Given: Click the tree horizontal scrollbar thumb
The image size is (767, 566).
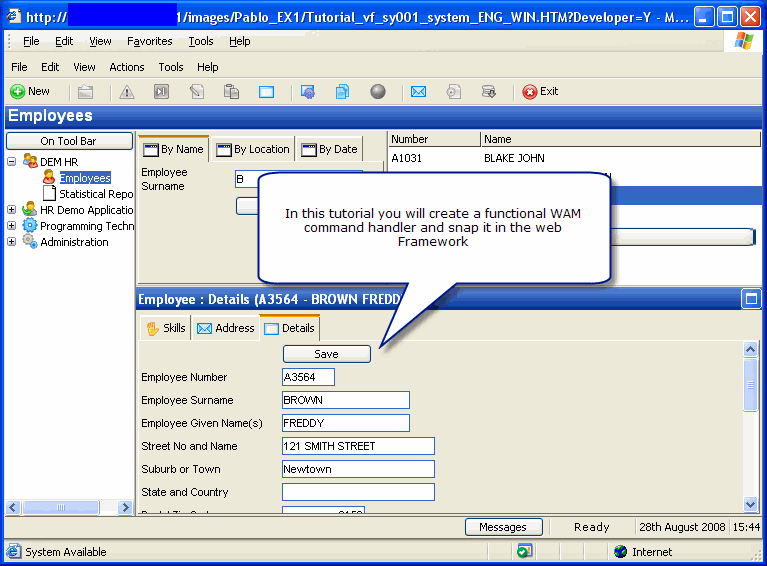Looking at the screenshot, I should click(61, 507).
